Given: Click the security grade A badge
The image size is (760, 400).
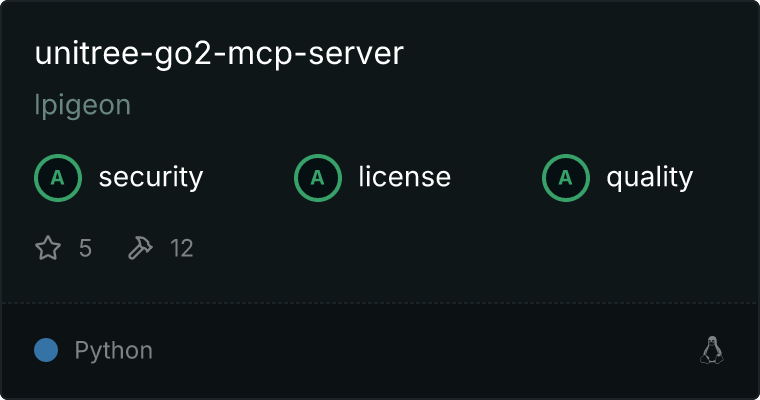Looking at the screenshot, I should coord(58,178).
